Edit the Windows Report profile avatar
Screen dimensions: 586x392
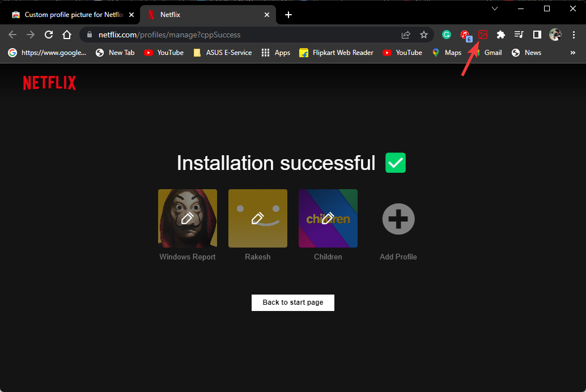(187, 218)
